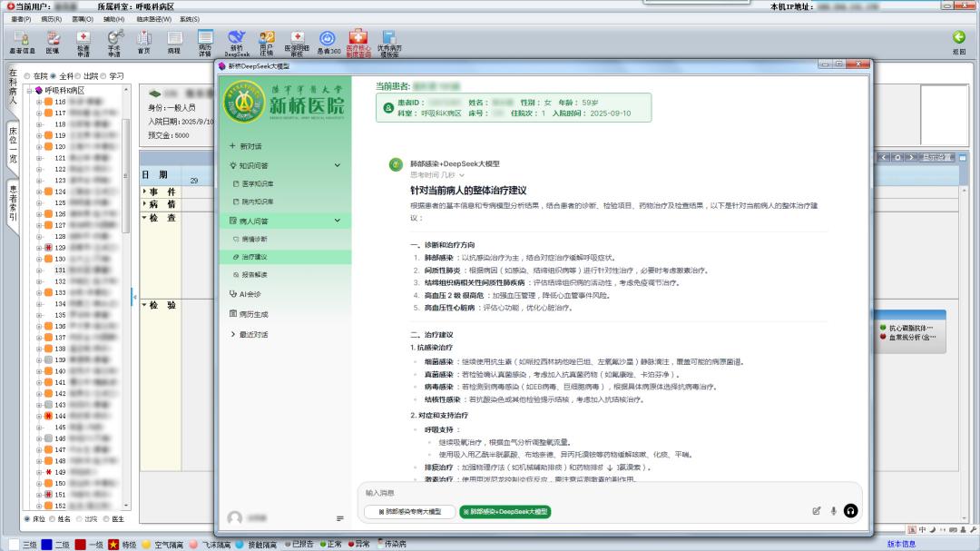Open 病历生成 record generation in sidebar

[x=249, y=314]
